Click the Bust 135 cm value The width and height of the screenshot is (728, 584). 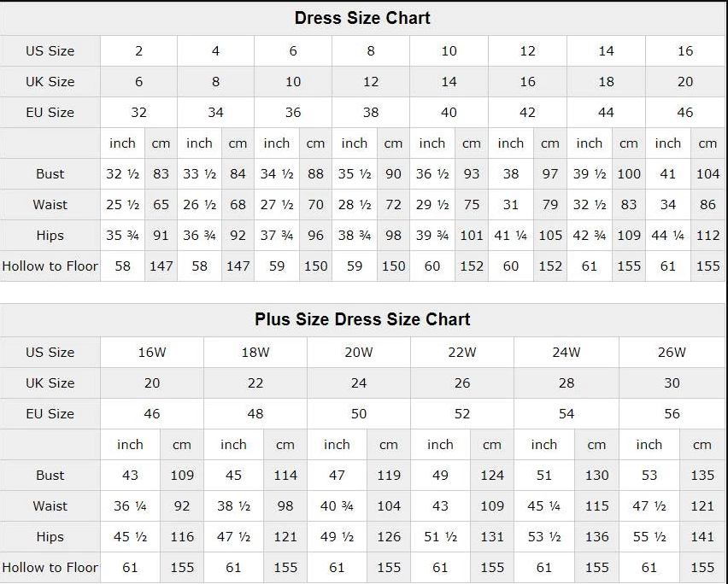pos(702,475)
